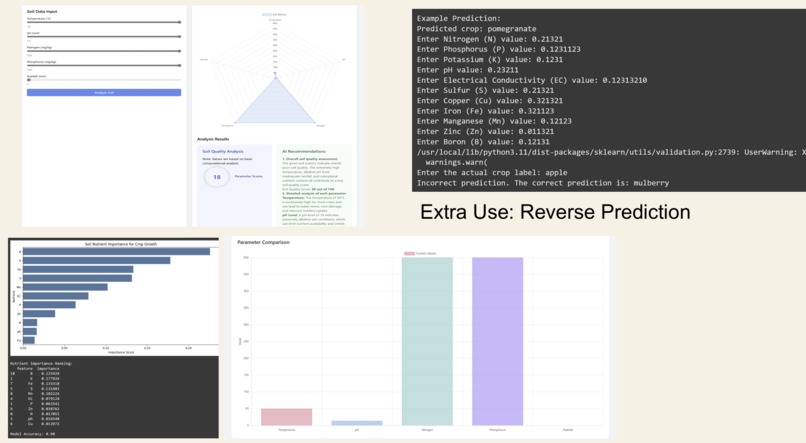Image resolution: width=806 pixels, height=443 pixels.
Task: Click the Fe bar in nutrient importance chart
Action: pyautogui.click(x=78, y=269)
